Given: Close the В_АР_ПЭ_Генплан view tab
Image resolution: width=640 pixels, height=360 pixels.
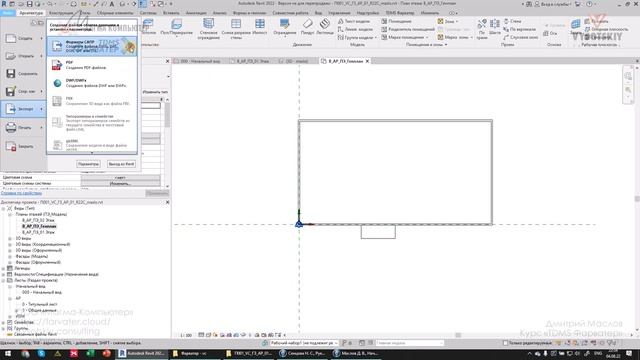Looking at the screenshot, I should click(367, 61).
